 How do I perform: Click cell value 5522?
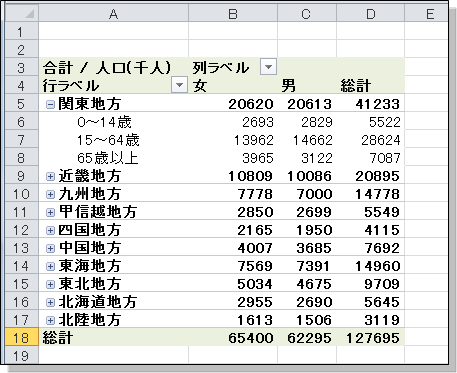(384, 122)
